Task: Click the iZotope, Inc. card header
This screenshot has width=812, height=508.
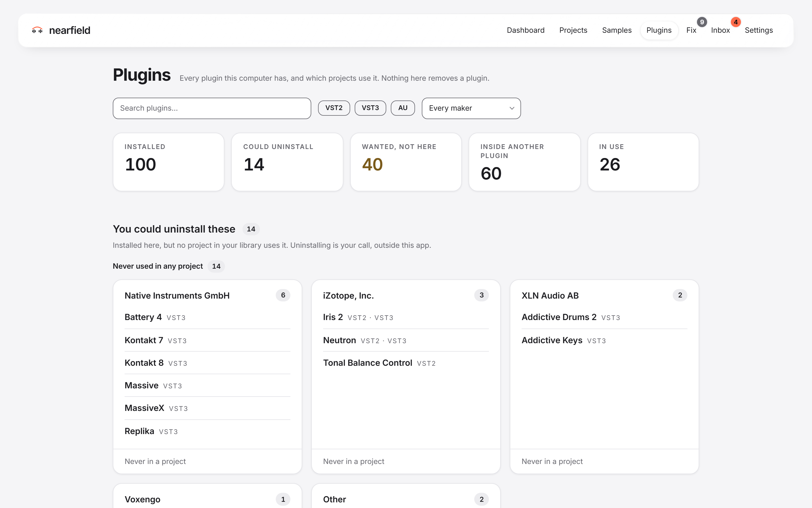Action: (406, 296)
